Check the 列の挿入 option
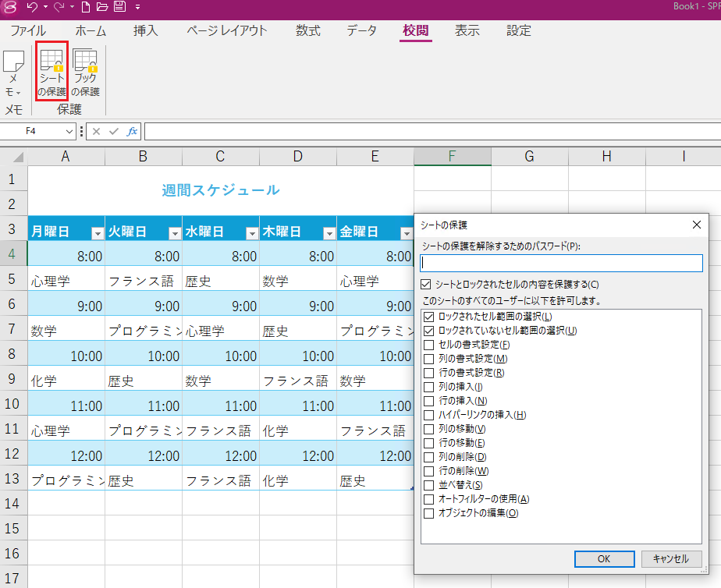This screenshot has height=588, width=721. click(x=428, y=387)
